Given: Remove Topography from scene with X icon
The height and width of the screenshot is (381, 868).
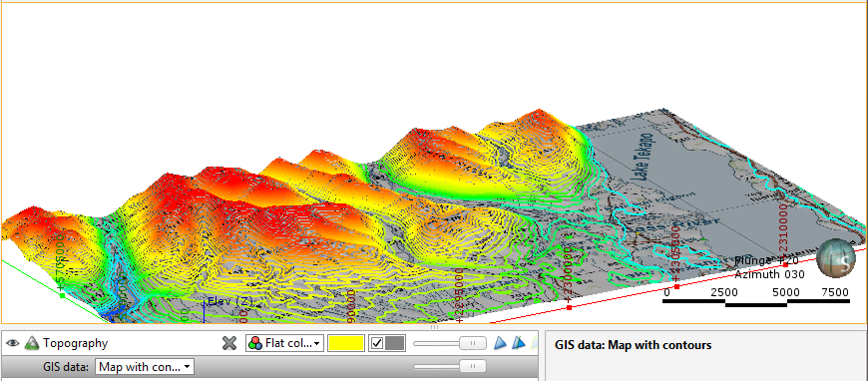Looking at the screenshot, I should [x=229, y=343].
